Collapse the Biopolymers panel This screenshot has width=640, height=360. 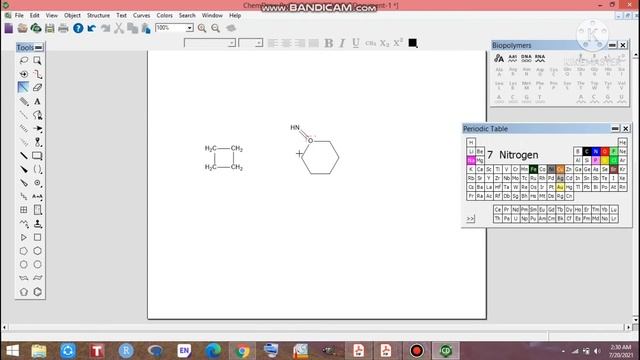pyautogui.click(x=612, y=45)
